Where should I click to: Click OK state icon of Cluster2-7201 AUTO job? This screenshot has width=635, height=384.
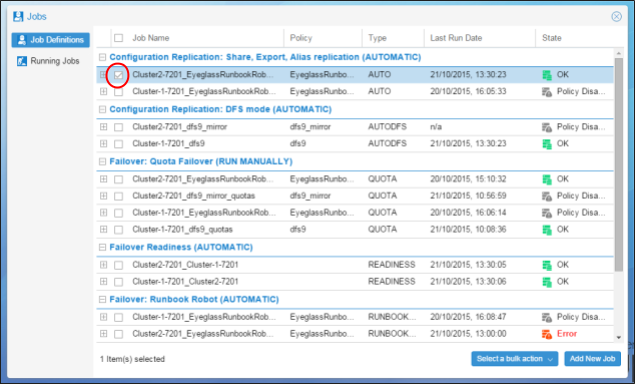click(547, 75)
